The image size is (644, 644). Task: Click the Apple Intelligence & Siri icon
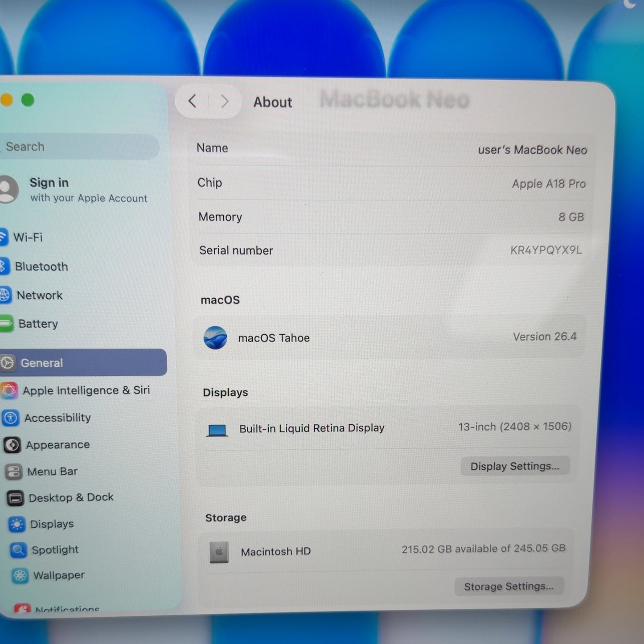tap(9, 390)
